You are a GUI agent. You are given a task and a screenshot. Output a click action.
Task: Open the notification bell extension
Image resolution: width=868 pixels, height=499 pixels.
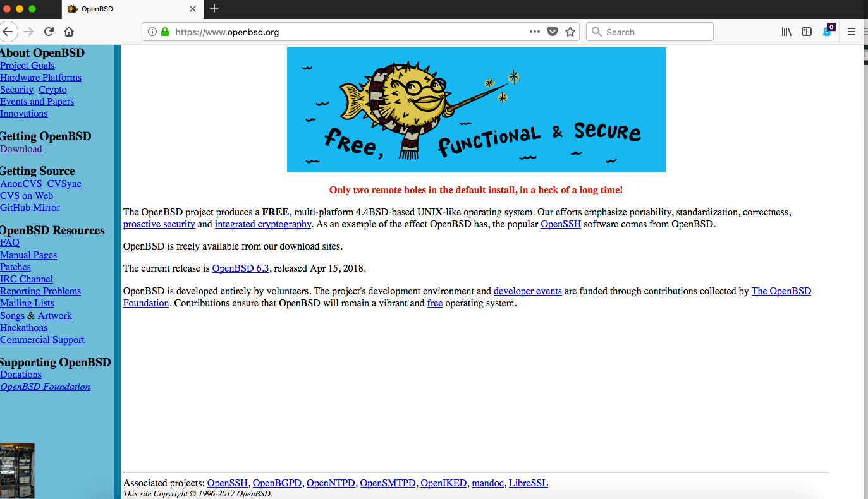click(x=828, y=31)
